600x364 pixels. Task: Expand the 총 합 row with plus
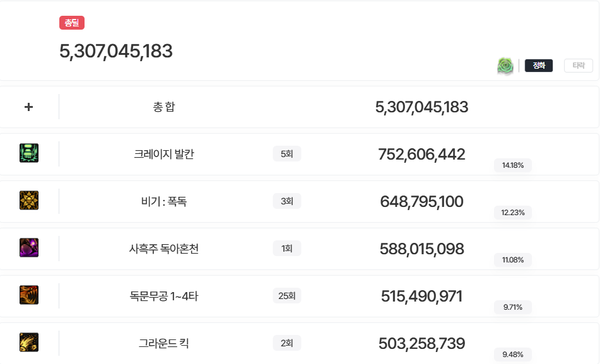pos(28,107)
